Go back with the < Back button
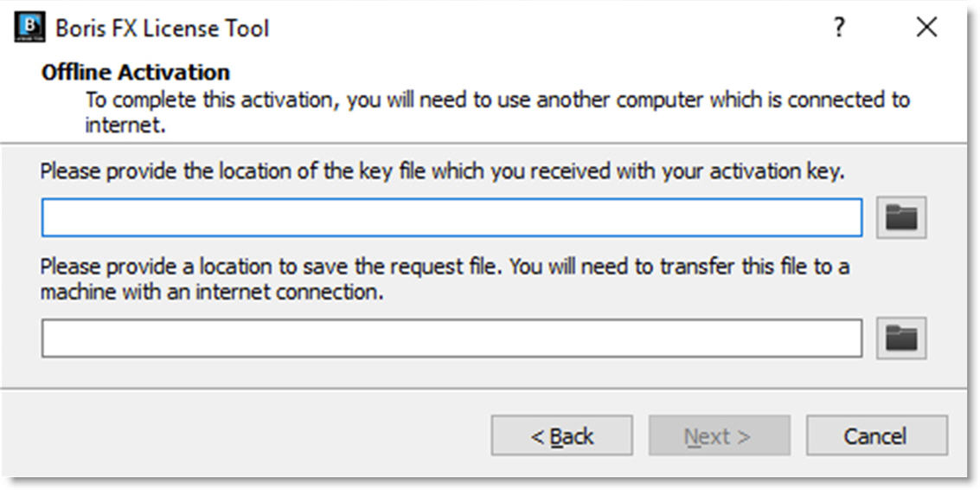This screenshot has width=980, height=490. tap(562, 435)
